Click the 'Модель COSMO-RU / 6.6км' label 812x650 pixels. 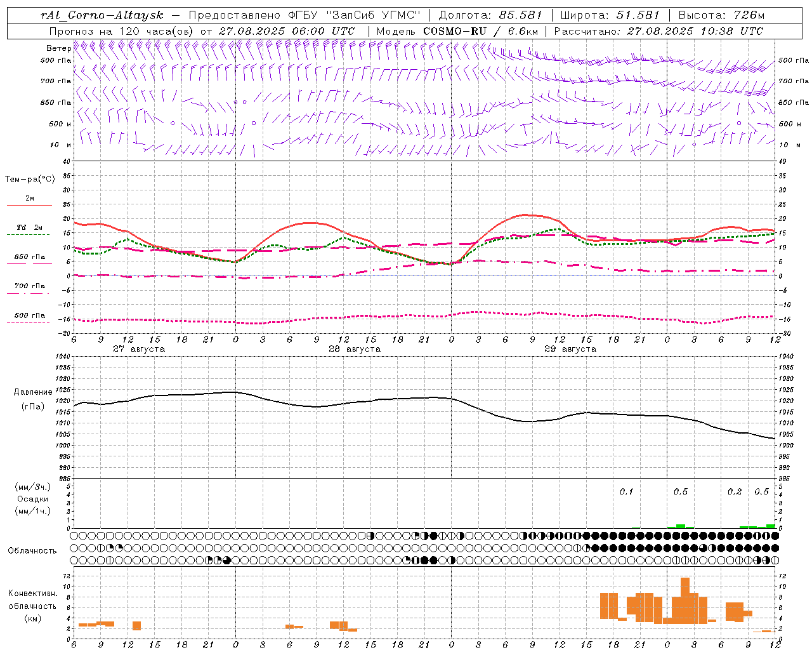click(x=457, y=31)
